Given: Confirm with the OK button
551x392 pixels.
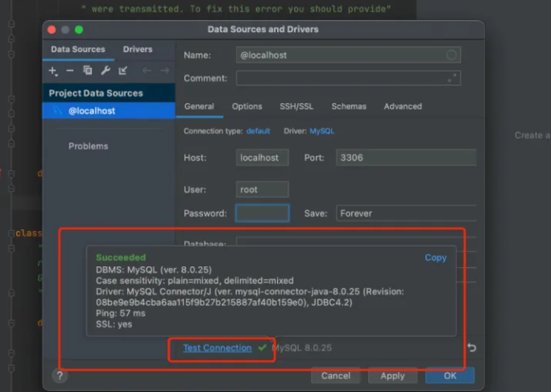Looking at the screenshot, I should click(x=449, y=376).
